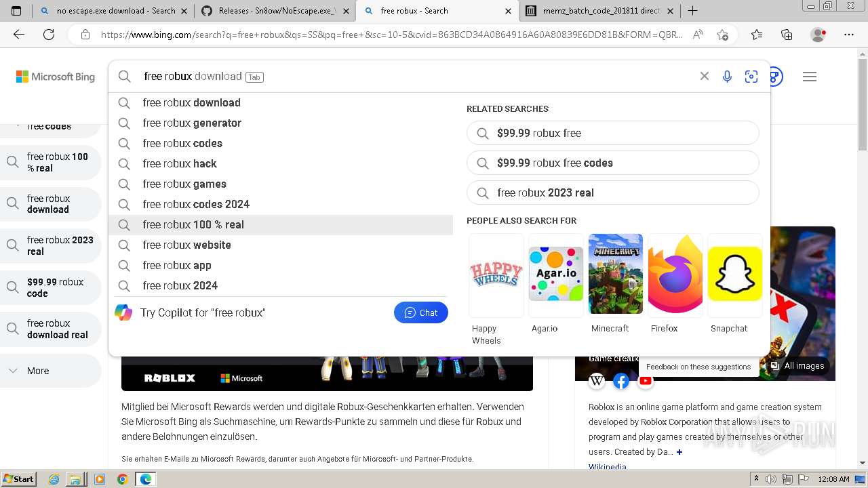Switch to Sn8ow/NoEscape.exe Releases tab
Viewport: 868px width, 488px height.
pyautogui.click(x=275, y=11)
